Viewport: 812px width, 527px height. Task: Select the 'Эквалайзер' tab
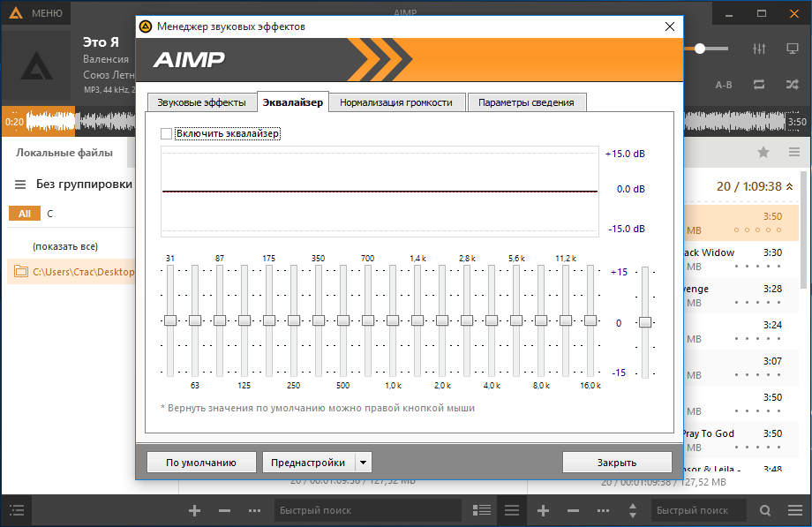tap(293, 102)
